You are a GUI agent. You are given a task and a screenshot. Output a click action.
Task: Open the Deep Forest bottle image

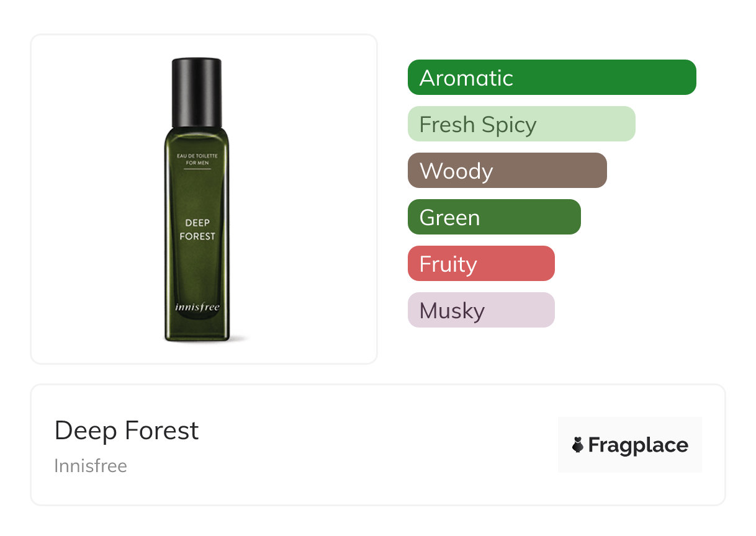(197, 200)
